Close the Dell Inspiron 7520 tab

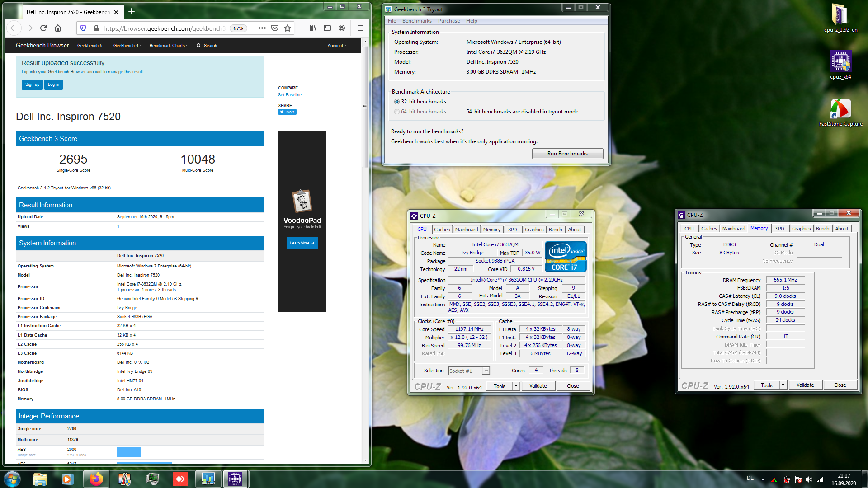coord(117,12)
